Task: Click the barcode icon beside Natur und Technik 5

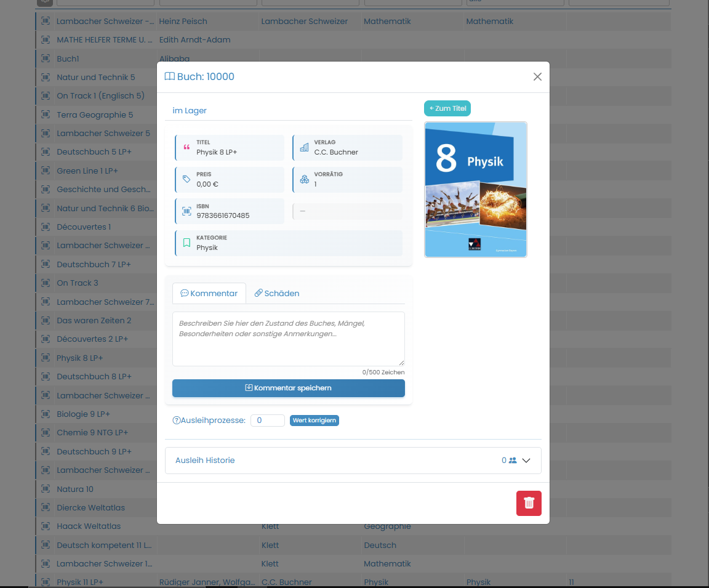Action: coord(45,77)
